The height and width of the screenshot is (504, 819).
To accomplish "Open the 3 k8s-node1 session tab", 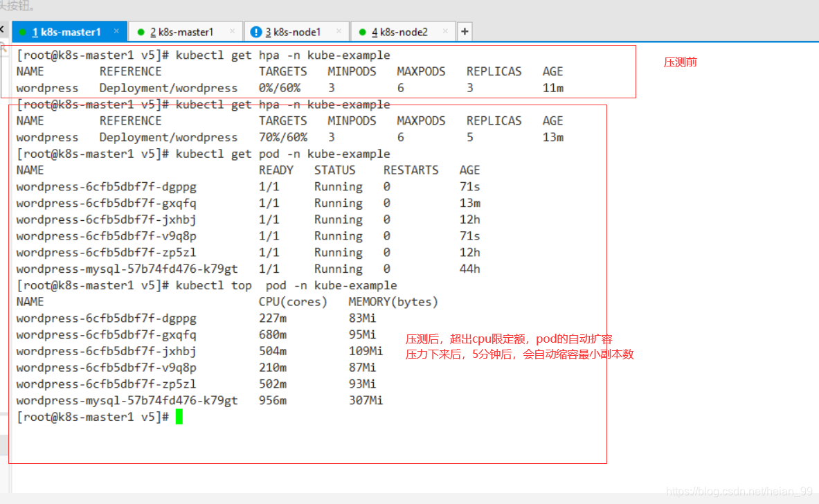I will [296, 32].
